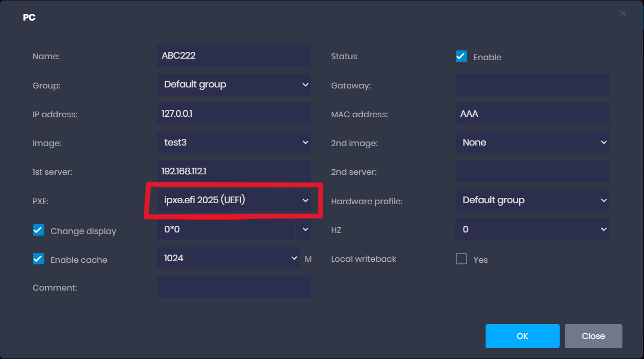Expand the display resolution 0*0 dropdown arrow
This screenshot has width=644, height=359.
[305, 229]
